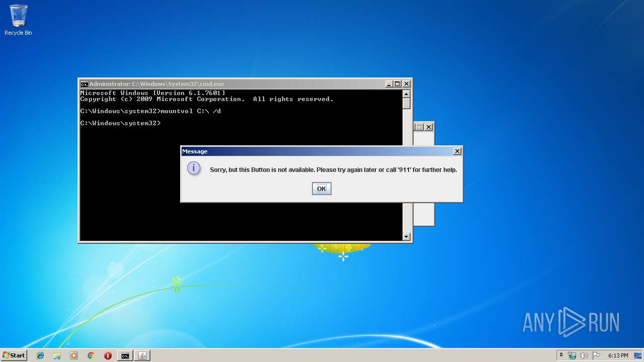Click the Administrator cmd.exe title text
Image resolution: width=644 pixels, height=362 pixels.
pyautogui.click(x=156, y=84)
